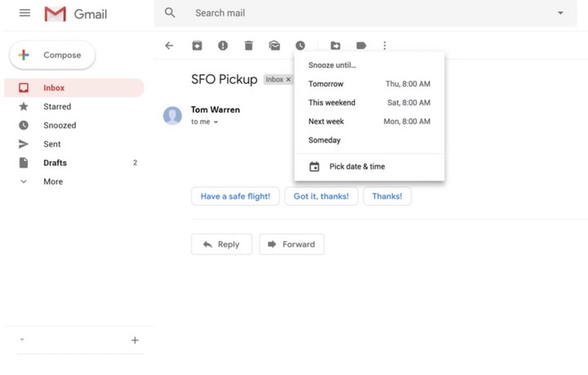Choose Pick date & time option
Image resolution: width=588 pixels, height=375 pixels.
tap(369, 167)
